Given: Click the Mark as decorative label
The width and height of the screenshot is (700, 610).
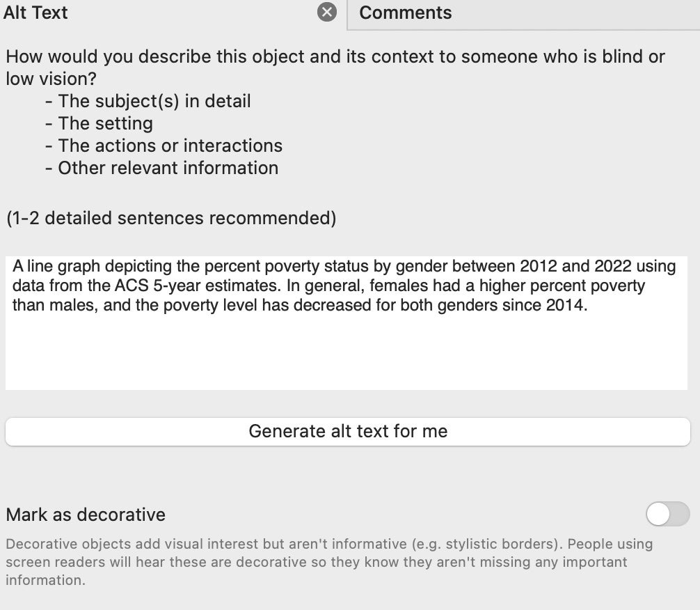Looking at the screenshot, I should pos(85,515).
